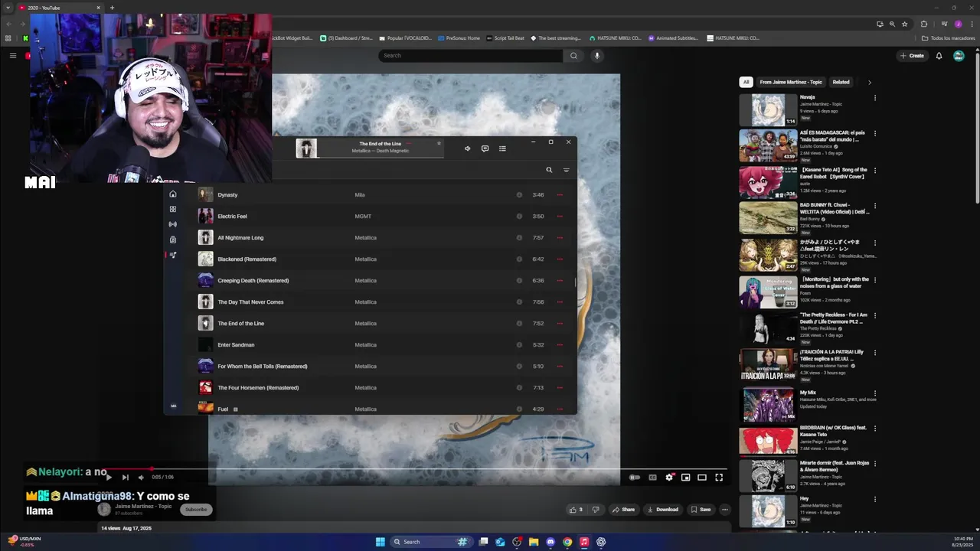Viewport: 980px width, 551px height.
Task: Open more options for The Four Horsemen track
Action: click(x=560, y=388)
